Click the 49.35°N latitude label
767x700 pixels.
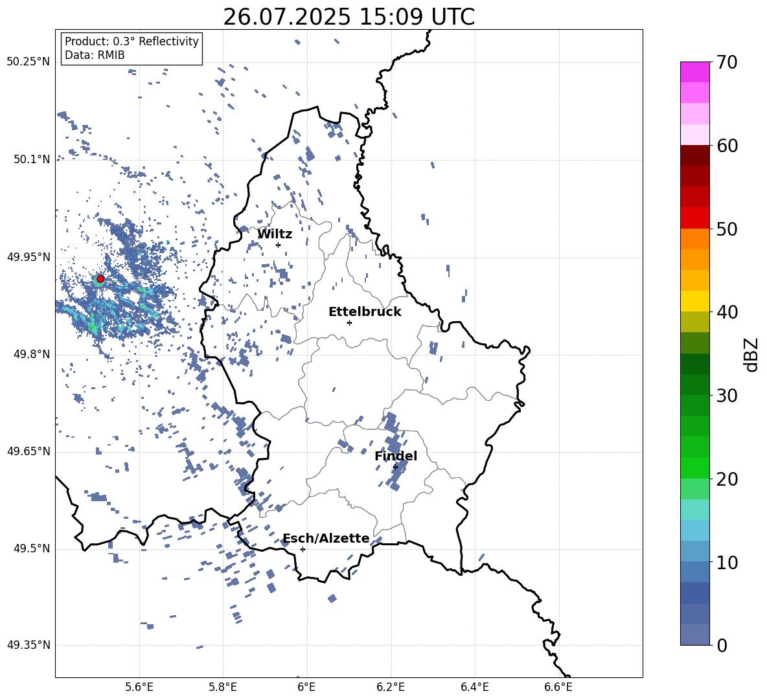(x=29, y=645)
